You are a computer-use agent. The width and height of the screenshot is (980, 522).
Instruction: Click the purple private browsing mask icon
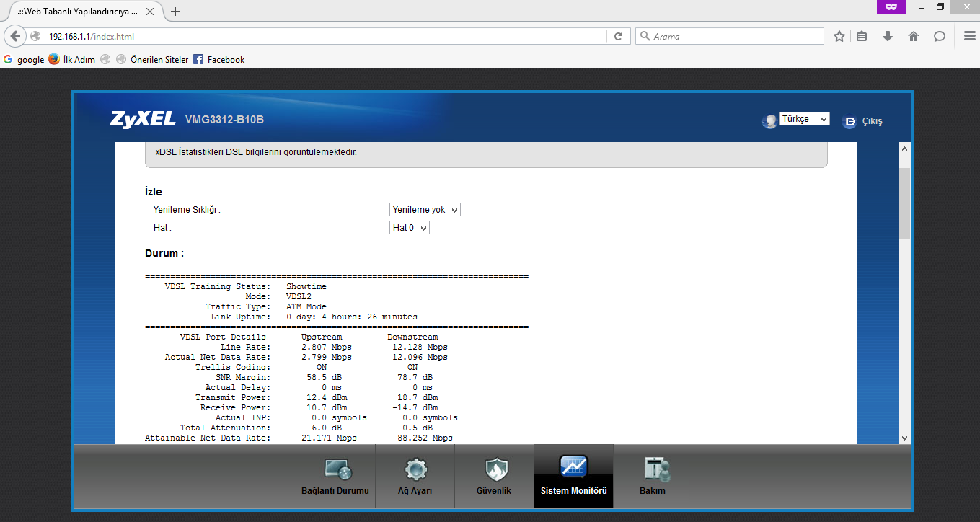(x=891, y=7)
